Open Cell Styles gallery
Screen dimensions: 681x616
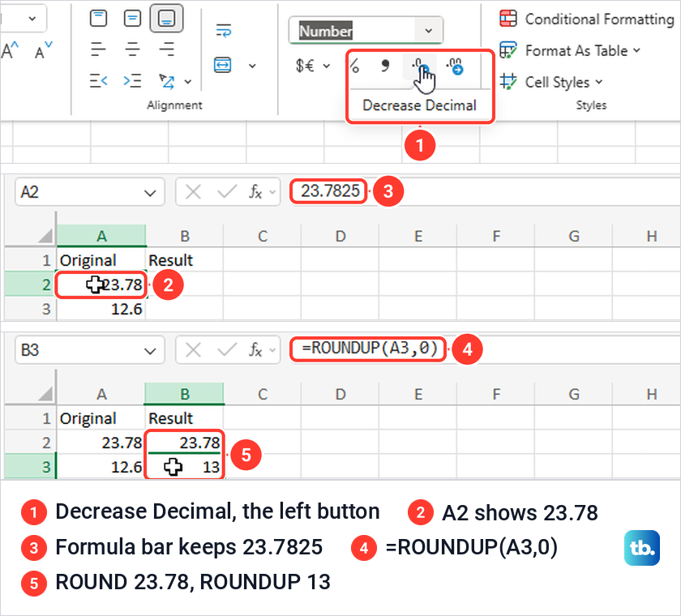click(550, 82)
